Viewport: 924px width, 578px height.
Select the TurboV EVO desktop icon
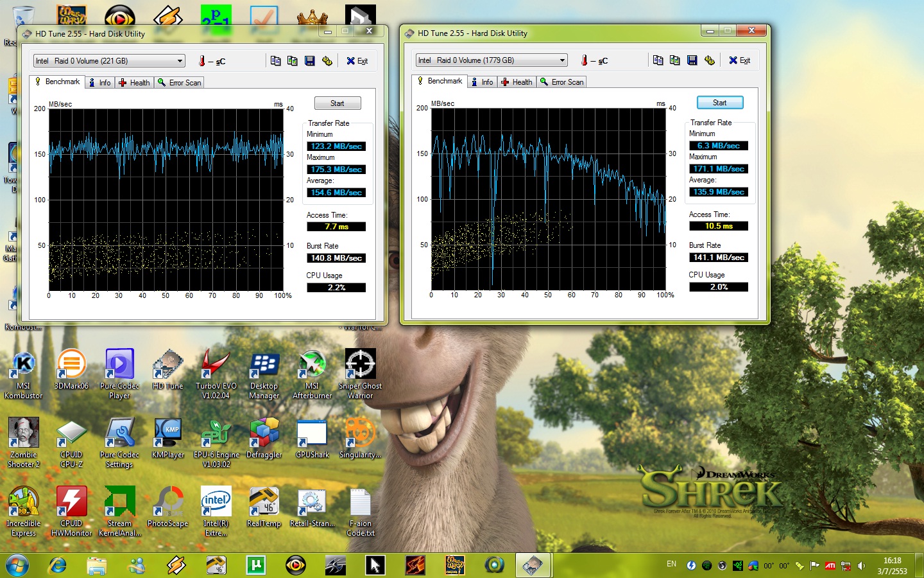216,374
